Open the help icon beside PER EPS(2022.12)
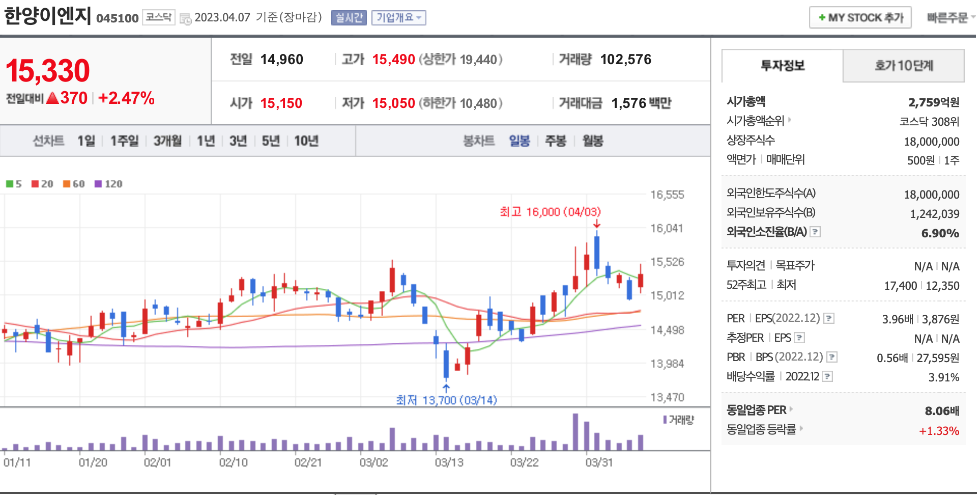This screenshot has height=495, width=980. click(x=829, y=319)
